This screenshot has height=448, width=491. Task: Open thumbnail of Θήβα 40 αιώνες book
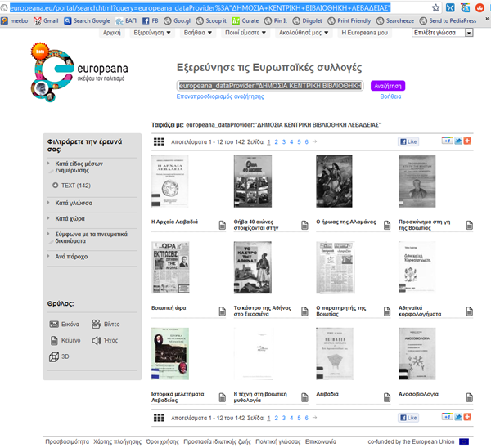253,181
